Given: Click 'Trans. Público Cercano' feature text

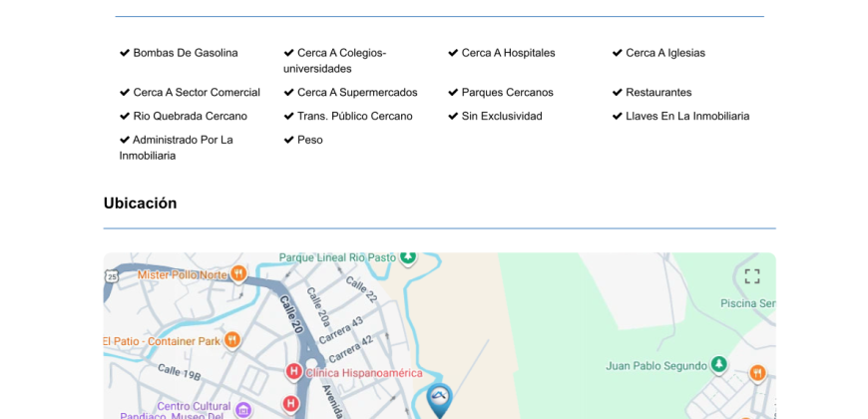Looking at the screenshot, I should click(x=355, y=117).
